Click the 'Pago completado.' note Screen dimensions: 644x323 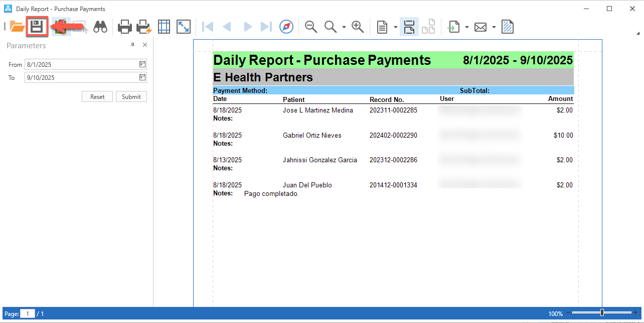(271, 194)
